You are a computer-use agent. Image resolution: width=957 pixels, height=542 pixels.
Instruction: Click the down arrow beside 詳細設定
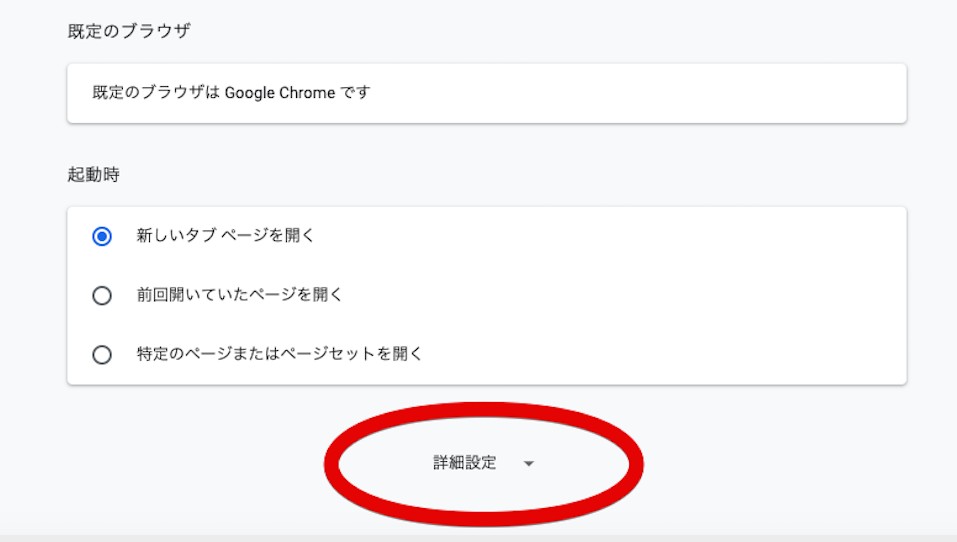(529, 464)
